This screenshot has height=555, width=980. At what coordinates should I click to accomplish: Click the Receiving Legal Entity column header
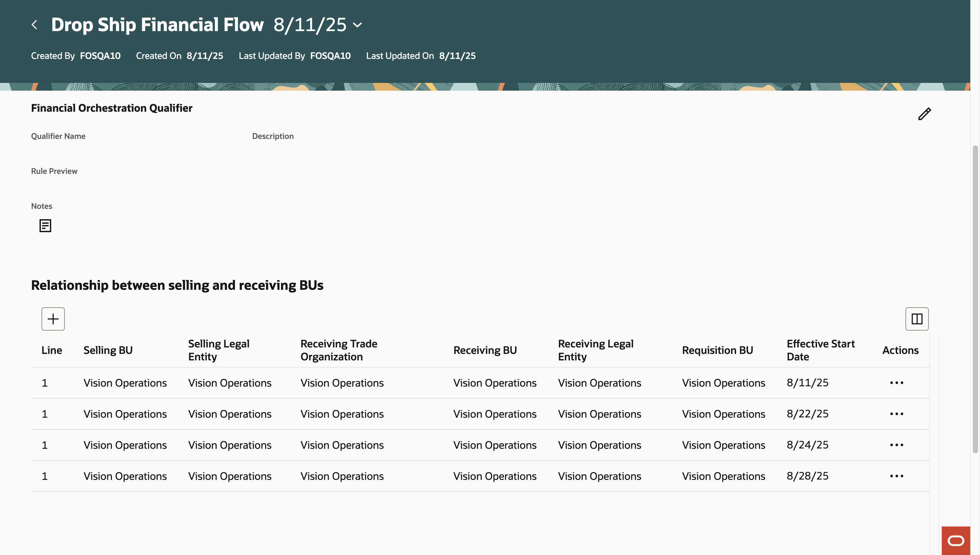click(595, 350)
